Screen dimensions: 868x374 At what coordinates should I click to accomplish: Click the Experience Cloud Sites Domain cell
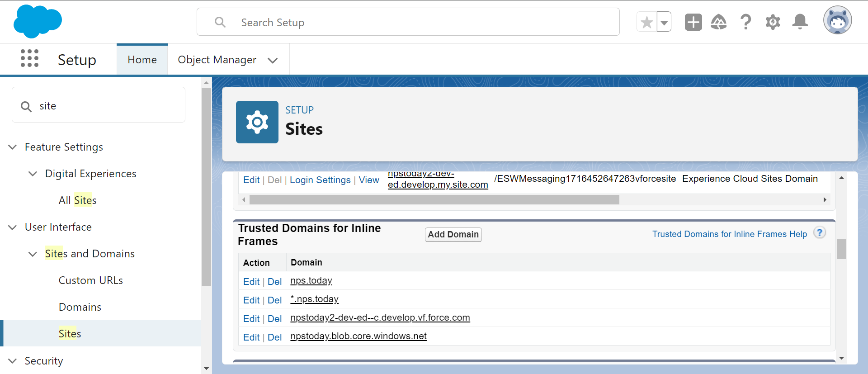click(750, 179)
